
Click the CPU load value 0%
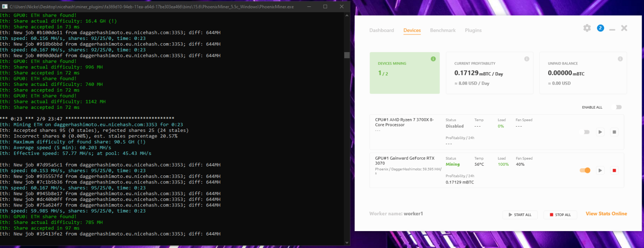[x=501, y=126]
